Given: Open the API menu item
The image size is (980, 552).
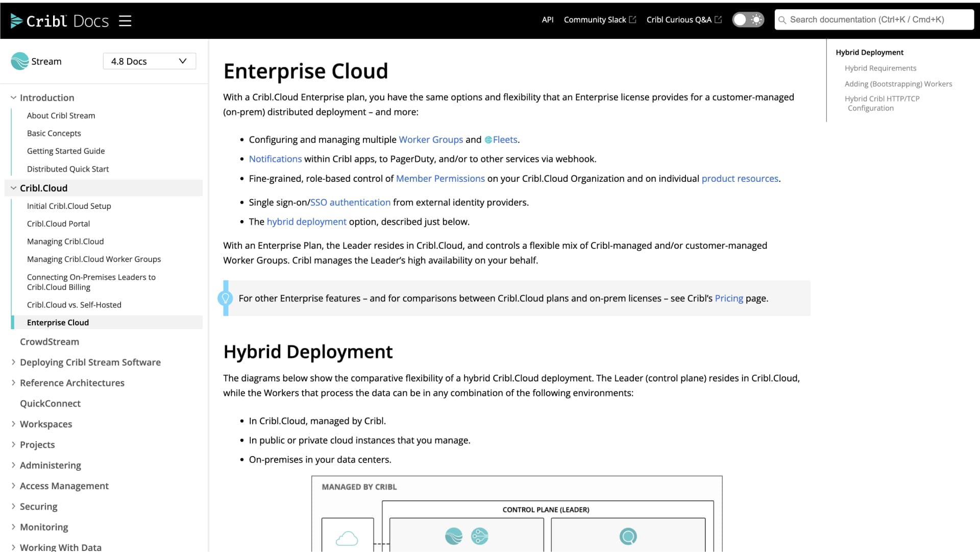Looking at the screenshot, I should coord(548,19).
